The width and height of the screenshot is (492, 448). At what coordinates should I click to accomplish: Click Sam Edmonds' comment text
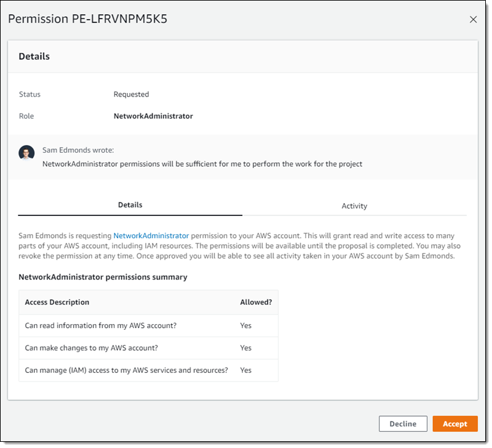point(202,164)
